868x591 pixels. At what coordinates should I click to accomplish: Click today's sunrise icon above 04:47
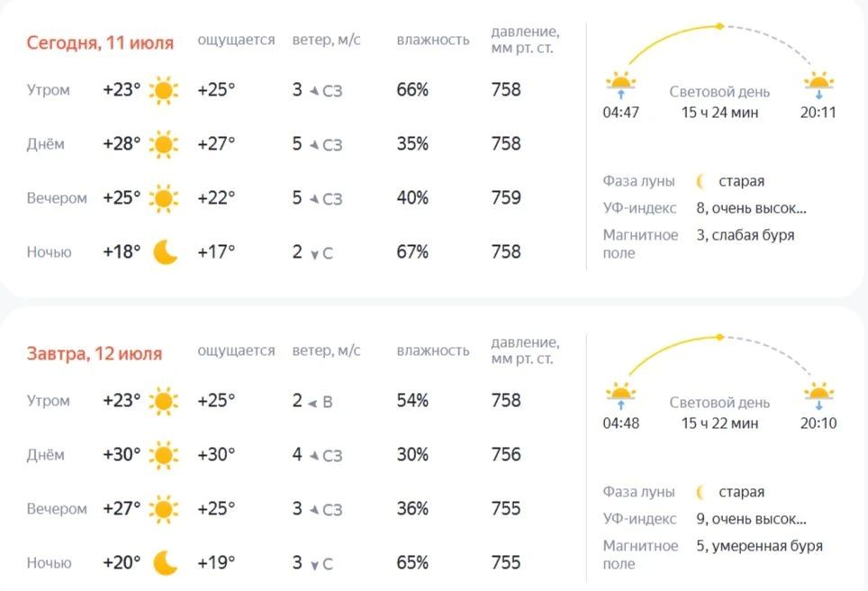click(x=620, y=84)
